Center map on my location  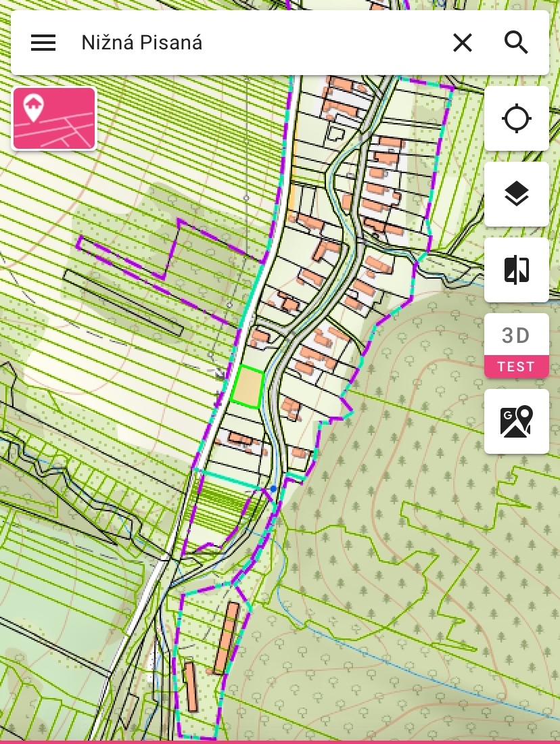(x=516, y=118)
